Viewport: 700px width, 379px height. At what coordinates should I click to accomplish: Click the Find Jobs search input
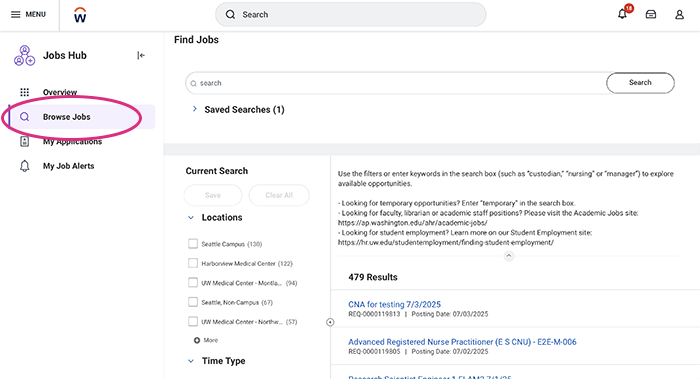[396, 83]
